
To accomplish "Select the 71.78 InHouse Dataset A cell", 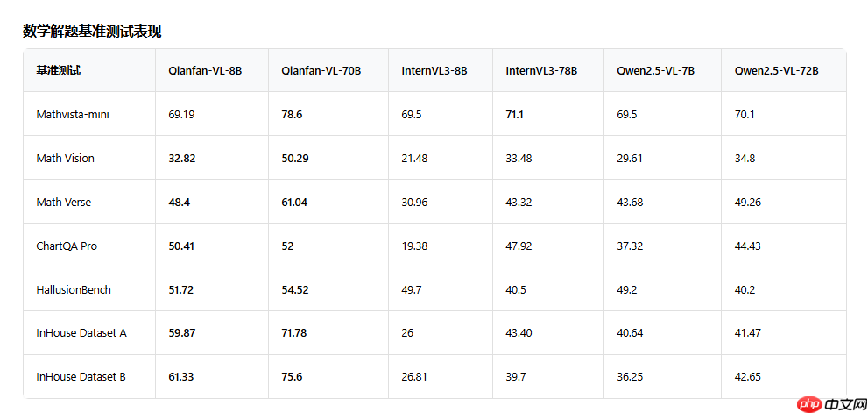I will pos(295,333).
